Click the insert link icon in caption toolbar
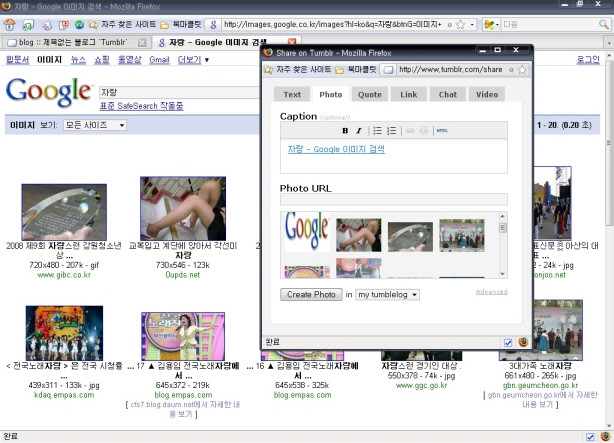The image size is (614, 443). point(410,131)
